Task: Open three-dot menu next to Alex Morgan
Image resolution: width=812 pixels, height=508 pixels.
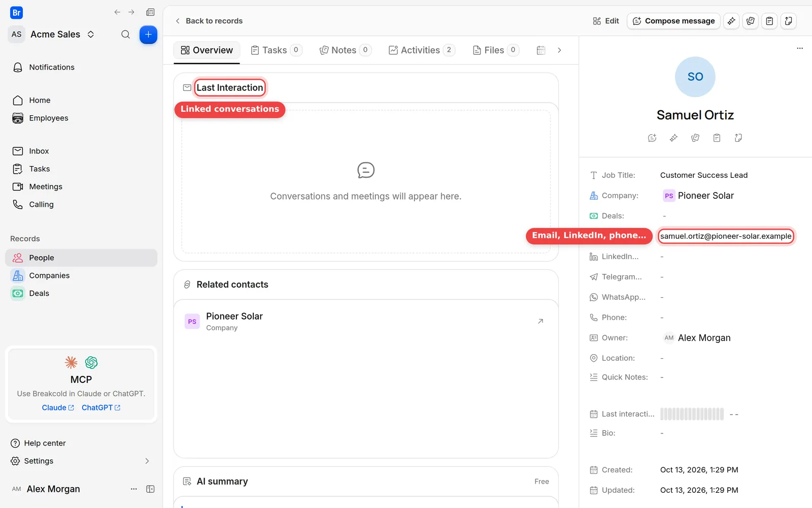Action: tap(134, 489)
